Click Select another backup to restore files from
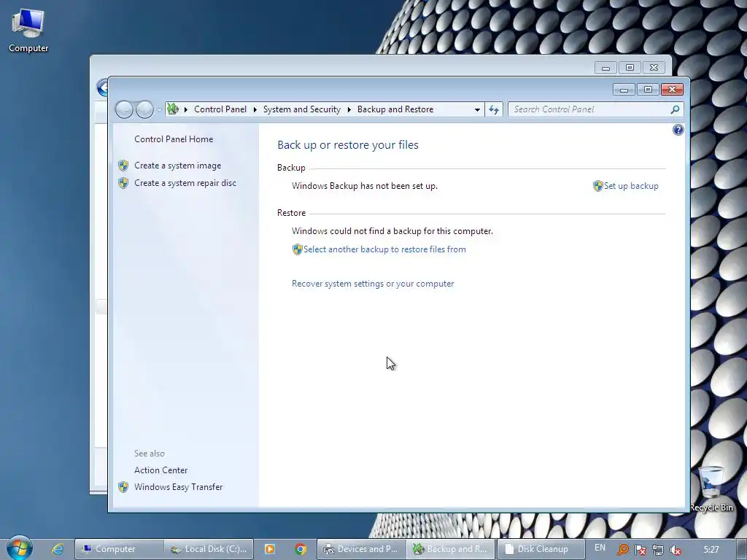The height and width of the screenshot is (560, 747). (x=384, y=249)
